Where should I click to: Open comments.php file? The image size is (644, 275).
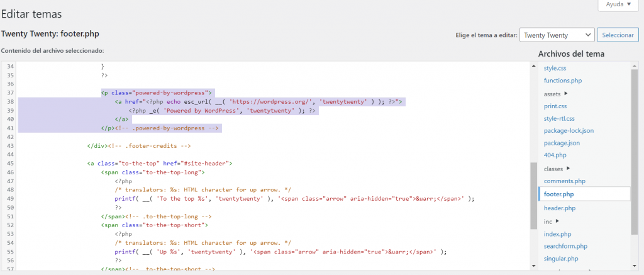click(x=564, y=181)
